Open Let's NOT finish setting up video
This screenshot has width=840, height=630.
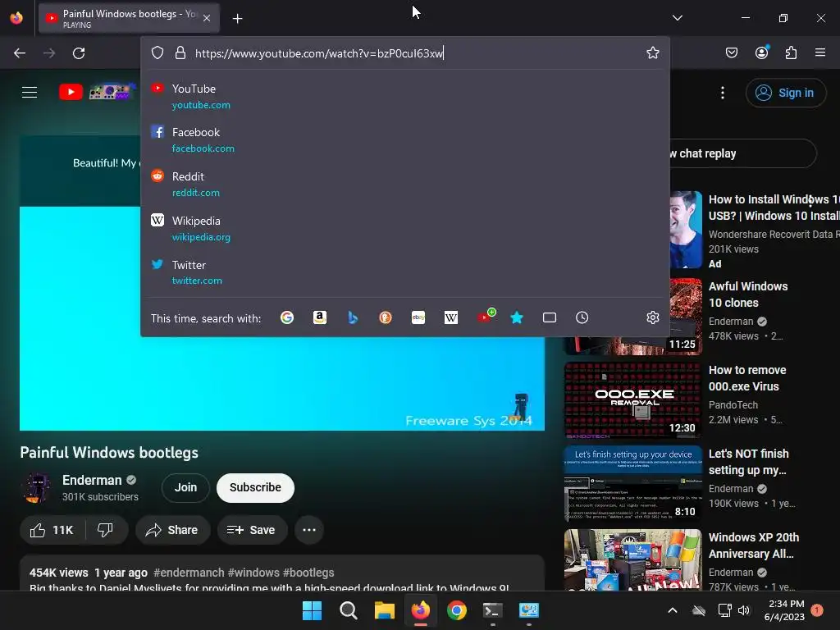[749, 462]
